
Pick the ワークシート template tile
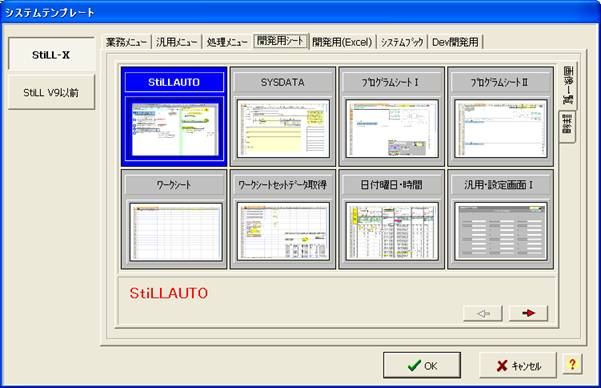[174, 219]
